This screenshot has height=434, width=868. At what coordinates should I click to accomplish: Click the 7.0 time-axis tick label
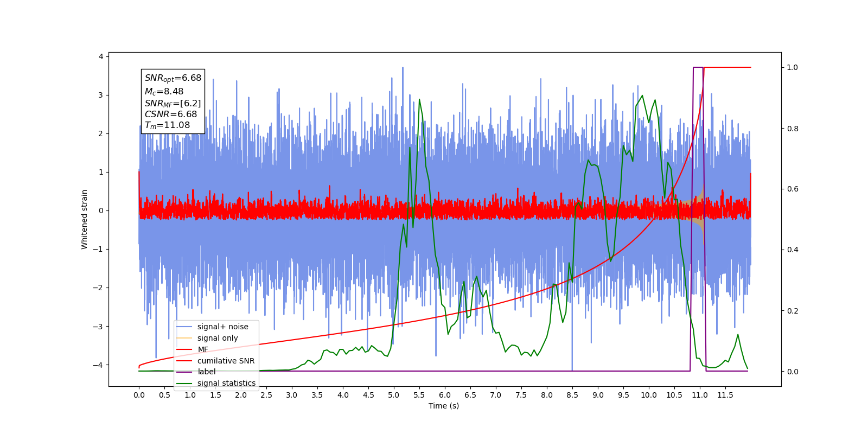click(496, 395)
